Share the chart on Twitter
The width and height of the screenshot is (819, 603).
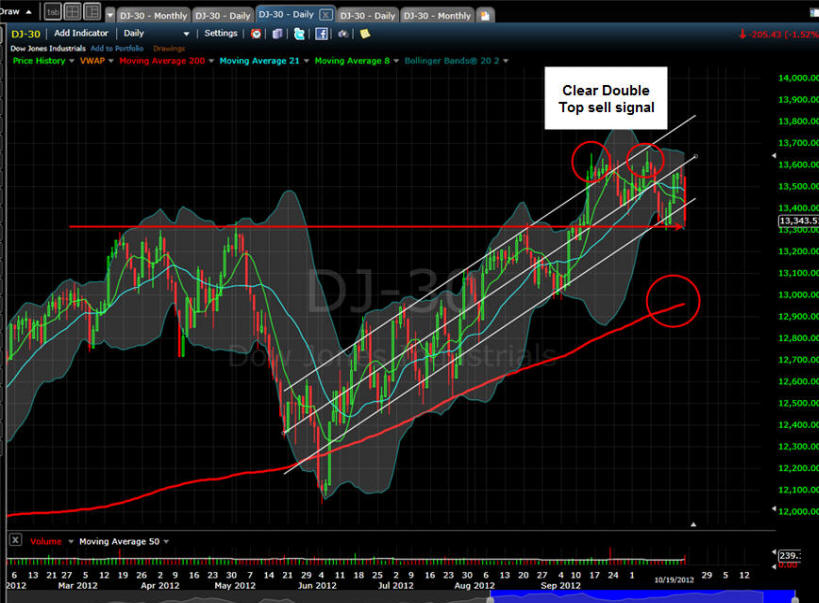299,34
